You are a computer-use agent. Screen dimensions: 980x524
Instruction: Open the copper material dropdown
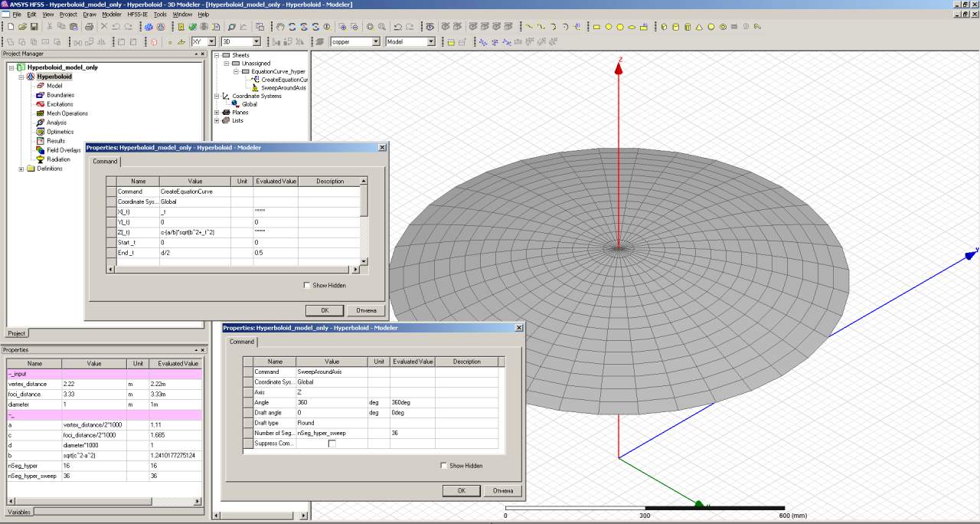tap(376, 42)
